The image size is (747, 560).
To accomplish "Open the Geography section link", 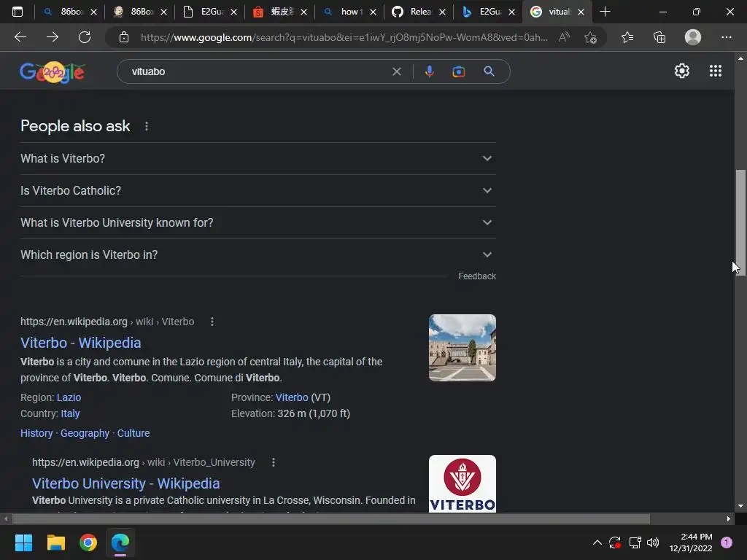I will click(85, 433).
